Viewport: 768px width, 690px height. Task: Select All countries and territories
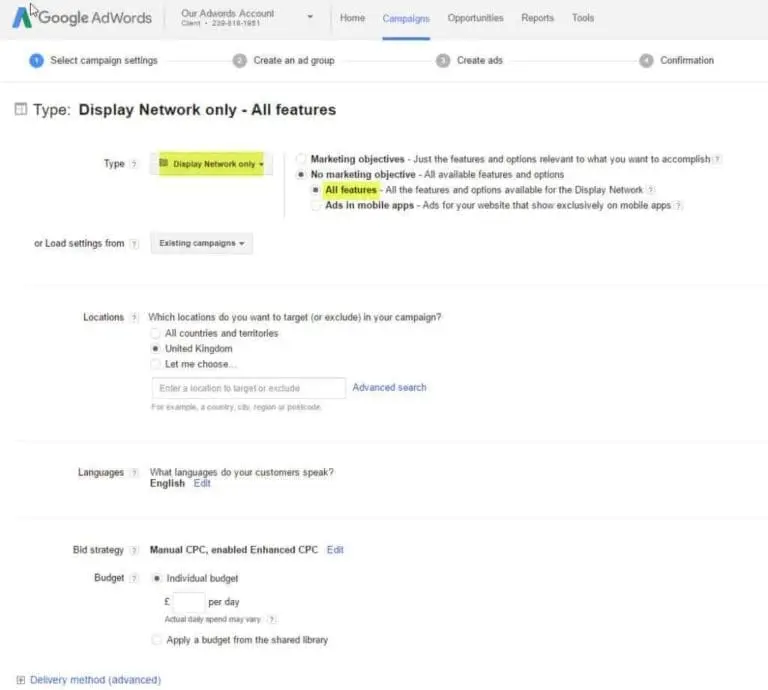(155, 333)
